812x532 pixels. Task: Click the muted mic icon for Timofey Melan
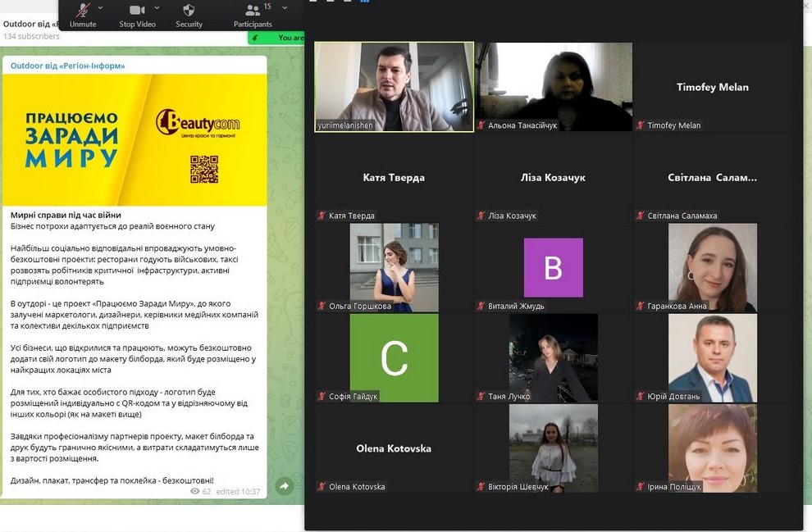click(x=640, y=125)
